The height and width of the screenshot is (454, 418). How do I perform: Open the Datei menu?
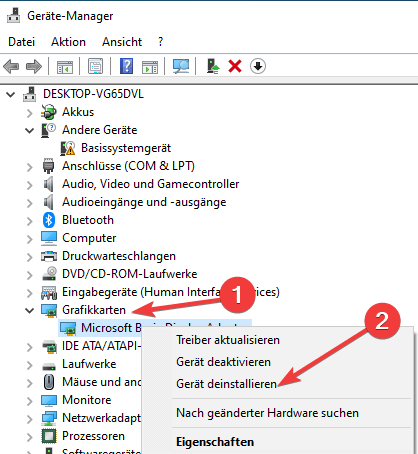tap(21, 42)
